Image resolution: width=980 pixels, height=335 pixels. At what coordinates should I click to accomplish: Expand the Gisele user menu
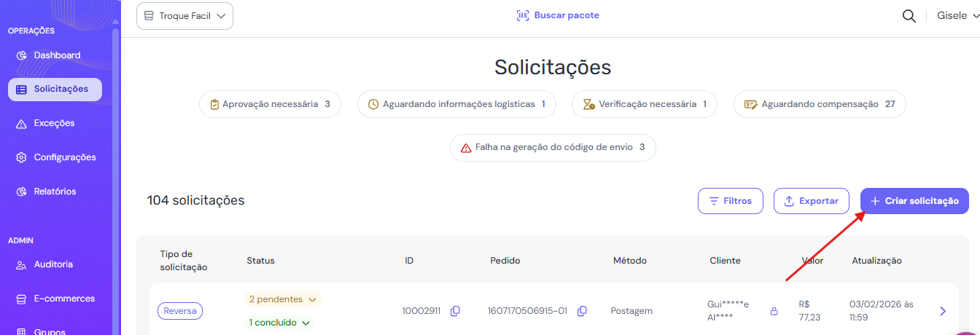[957, 16]
